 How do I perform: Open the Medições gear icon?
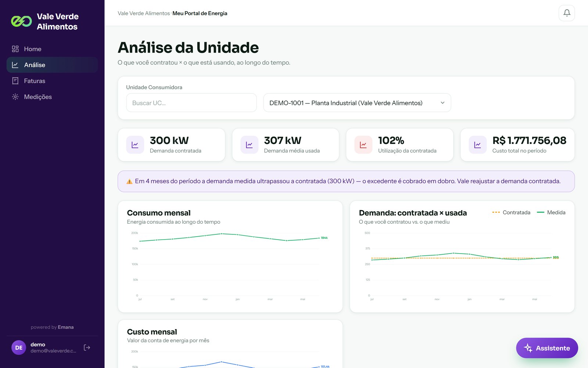tap(15, 97)
